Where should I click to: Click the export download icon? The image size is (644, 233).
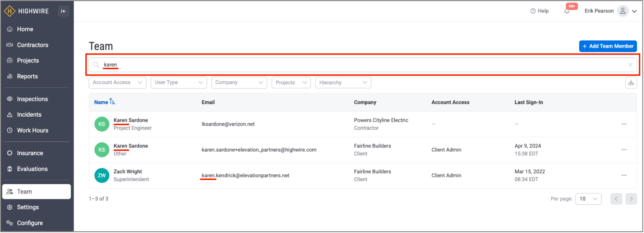(x=631, y=82)
